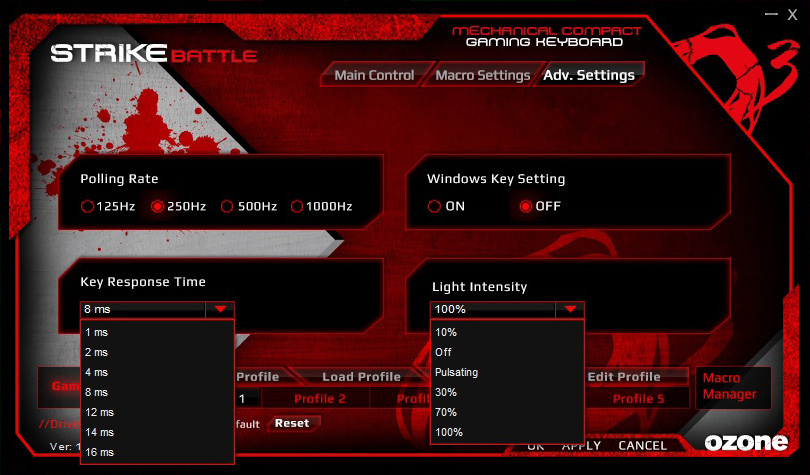Choose the 250Hz polling rate option

coord(157,207)
